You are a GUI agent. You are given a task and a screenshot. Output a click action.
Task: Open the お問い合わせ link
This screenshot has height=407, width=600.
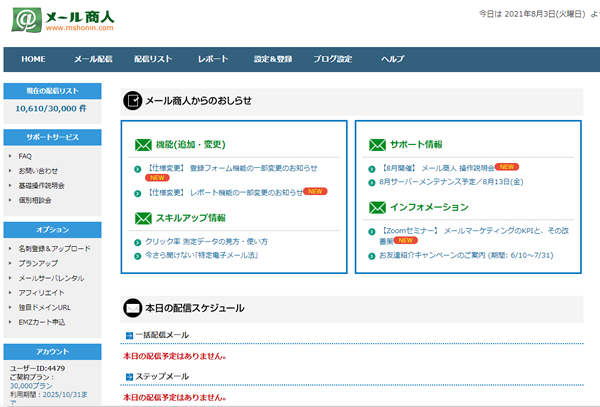pyautogui.click(x=38, y=171)
